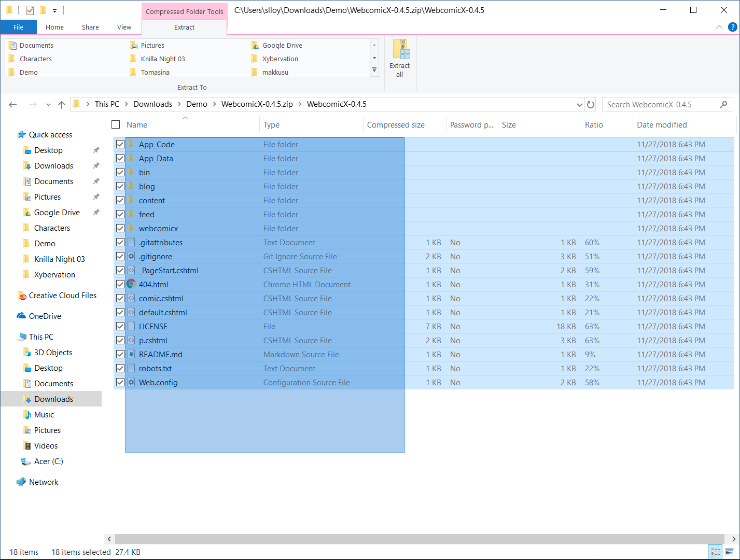Viewport: 740px width, 560px height.
Task: Click the Videos folder icon
Action: 27,445
